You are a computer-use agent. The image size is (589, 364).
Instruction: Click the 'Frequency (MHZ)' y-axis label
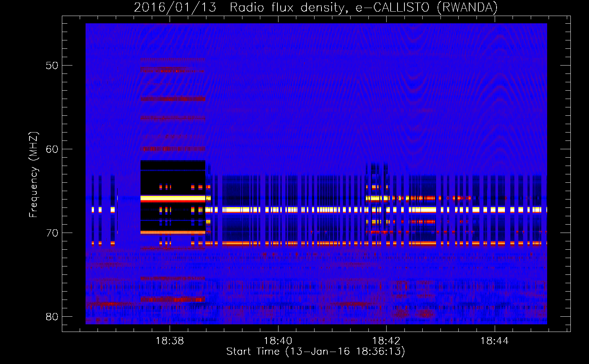click(33, 175)
